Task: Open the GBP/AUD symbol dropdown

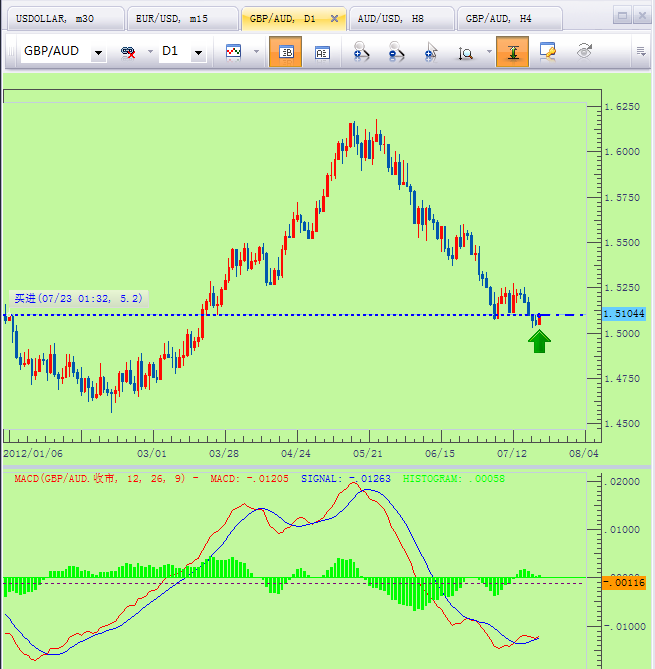Action: 97,52
